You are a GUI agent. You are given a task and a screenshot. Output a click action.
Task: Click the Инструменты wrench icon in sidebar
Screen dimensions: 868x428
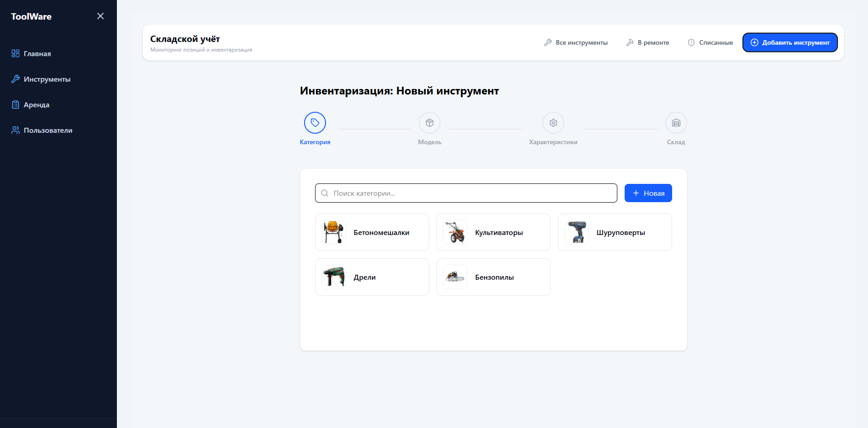click(16, 79)
